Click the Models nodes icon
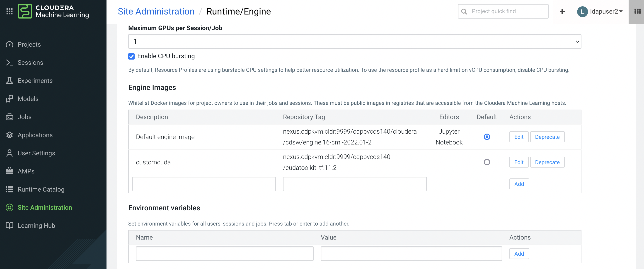The width and height of the screenshot is (644, 269). point(9,99)
